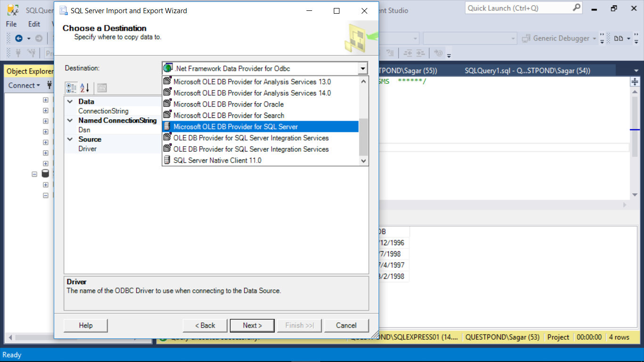Click Navigate Forward arrow in SSMS toolbar

(x=39, y=39)
